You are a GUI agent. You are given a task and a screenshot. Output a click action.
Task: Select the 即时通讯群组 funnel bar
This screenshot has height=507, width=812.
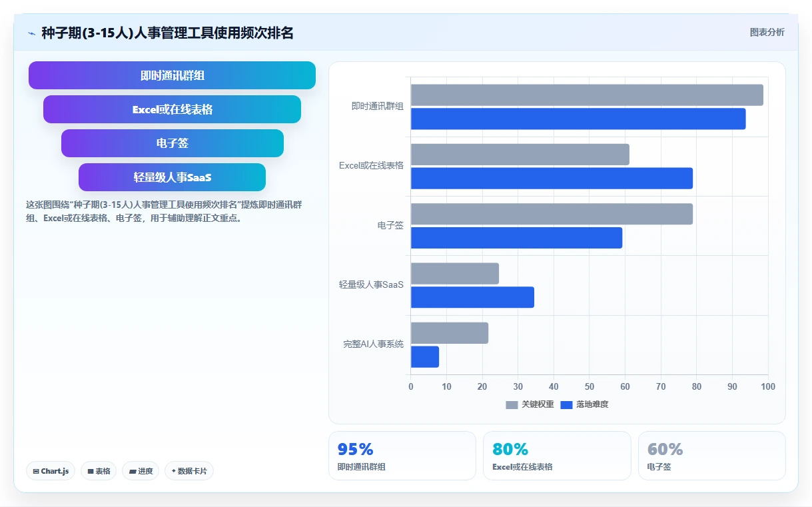point(172,75)
